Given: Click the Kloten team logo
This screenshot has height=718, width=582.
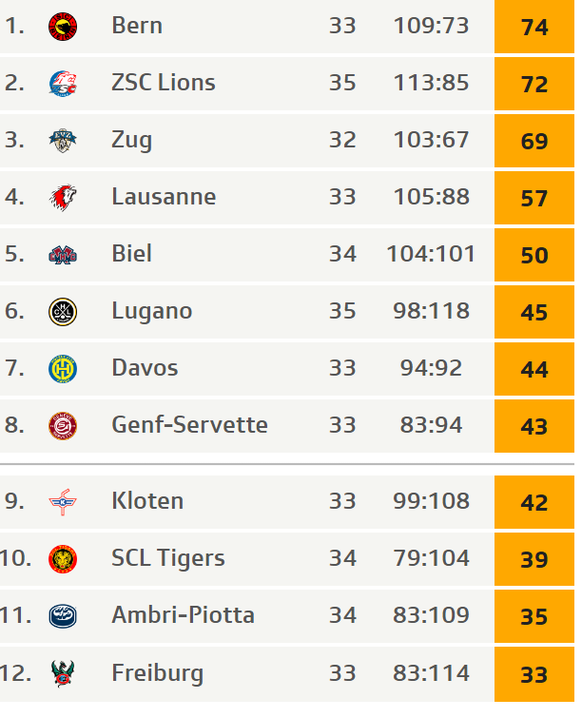Looking at the screenshot, I should [x=63, y=502].
